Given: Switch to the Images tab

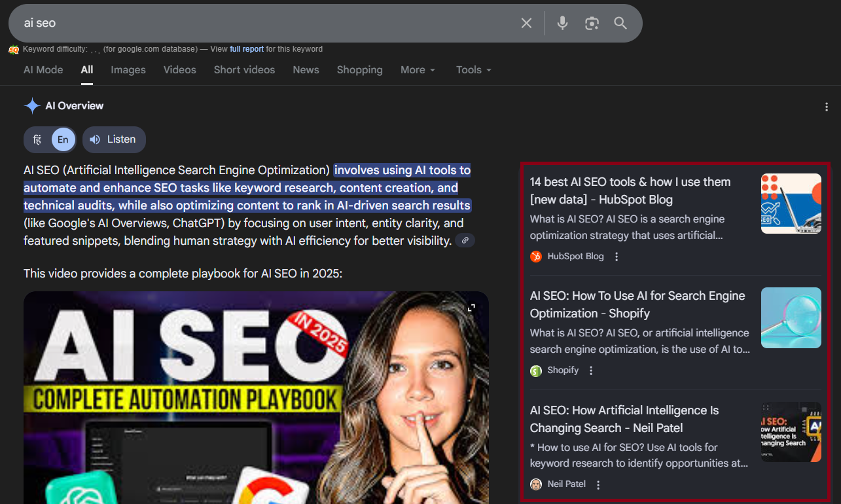Looking at the screenshot, I should (128, 70).
